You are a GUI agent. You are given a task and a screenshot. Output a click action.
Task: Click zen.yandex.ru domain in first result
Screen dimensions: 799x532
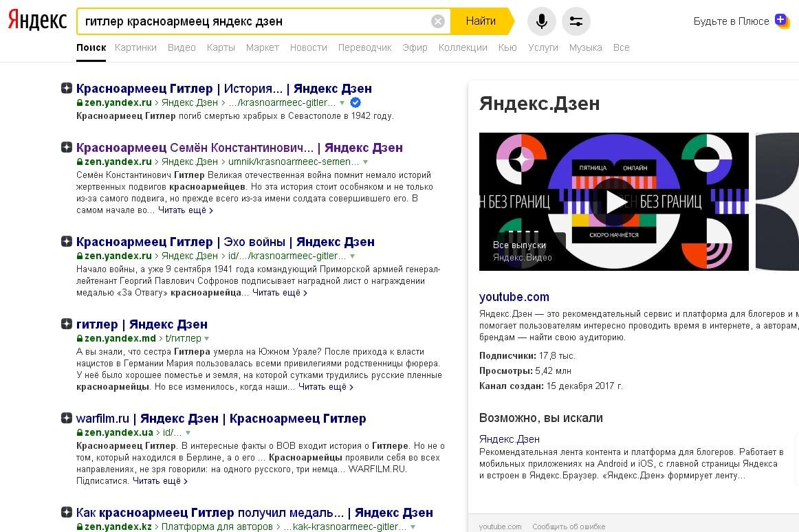click(x=118, y=102)
